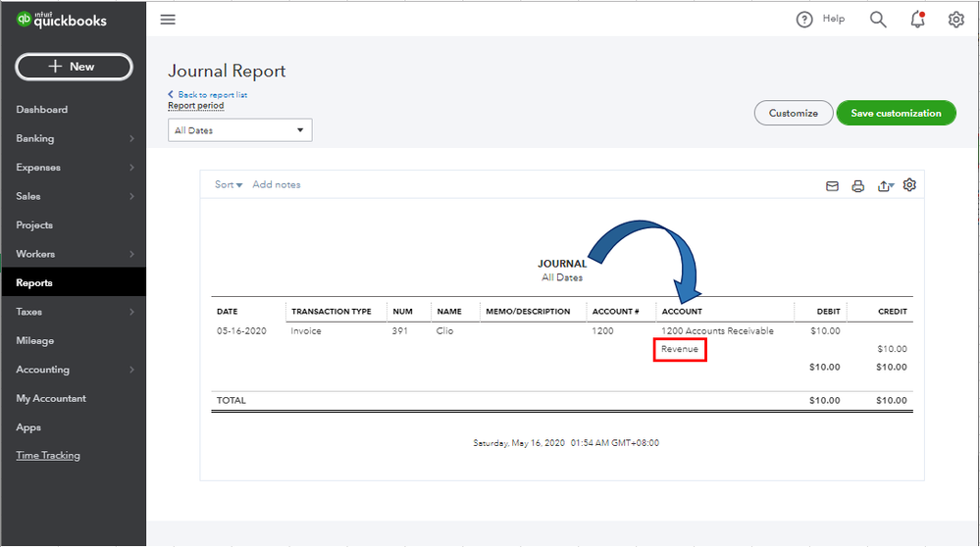The image size is (980, 547).
Task: Click Add notes on the report
Action: pyautogui.click(x=277, y=184)
